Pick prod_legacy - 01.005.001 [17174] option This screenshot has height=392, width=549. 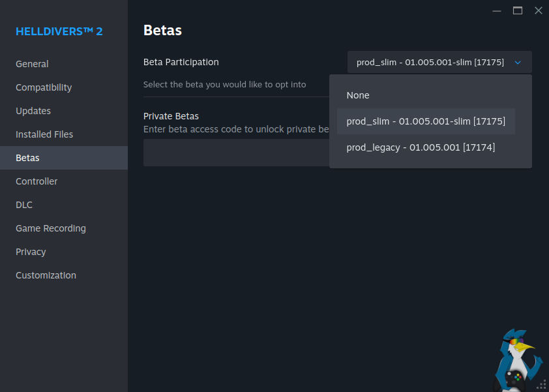click(x=421, y=147)
